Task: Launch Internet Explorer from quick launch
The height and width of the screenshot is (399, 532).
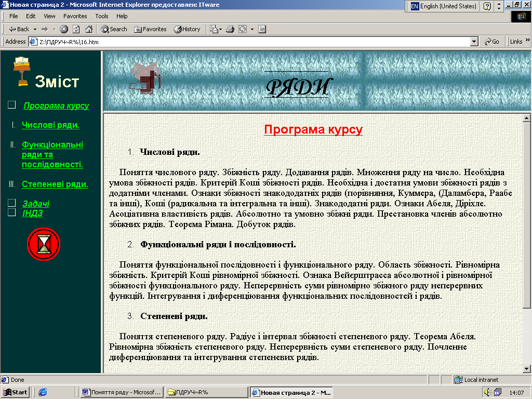Action: (43, 392)
